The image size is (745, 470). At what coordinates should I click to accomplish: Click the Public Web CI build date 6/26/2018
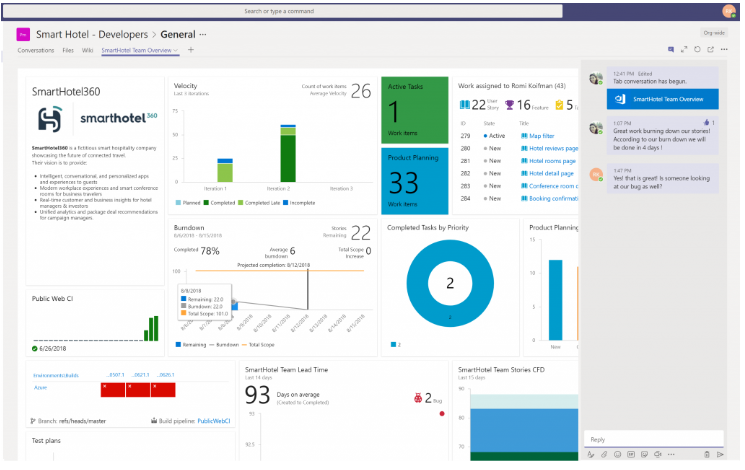pos(53,348)
